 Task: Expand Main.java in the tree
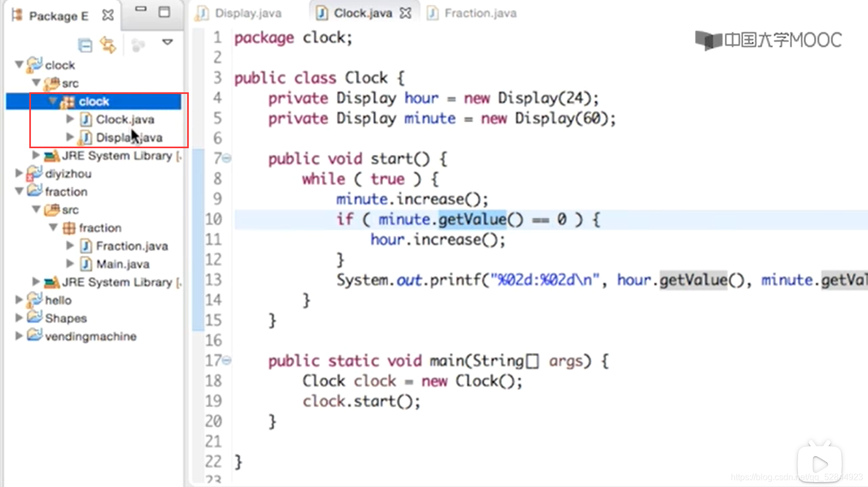(x=70, y=263)
